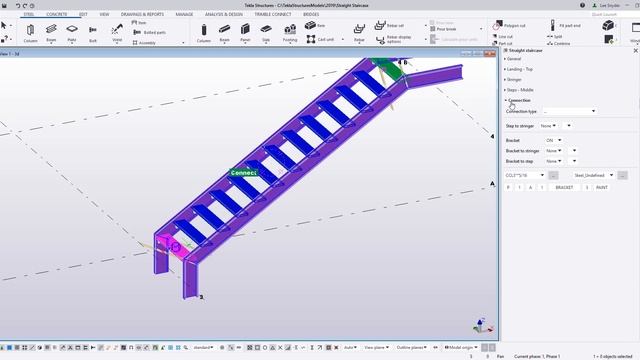Open the EDIT ribbon tab
Viewport: 640px width, 360px height.
pos(83,14)
